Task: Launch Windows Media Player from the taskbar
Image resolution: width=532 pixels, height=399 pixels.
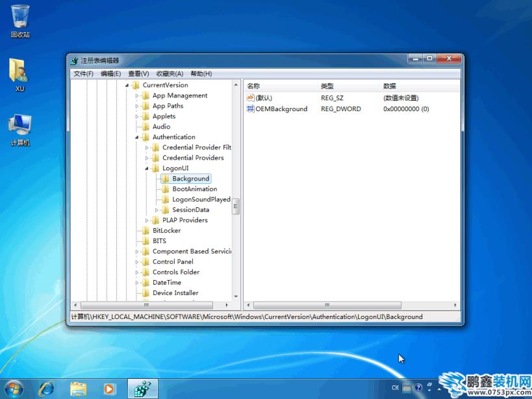Action: (110, 389)
